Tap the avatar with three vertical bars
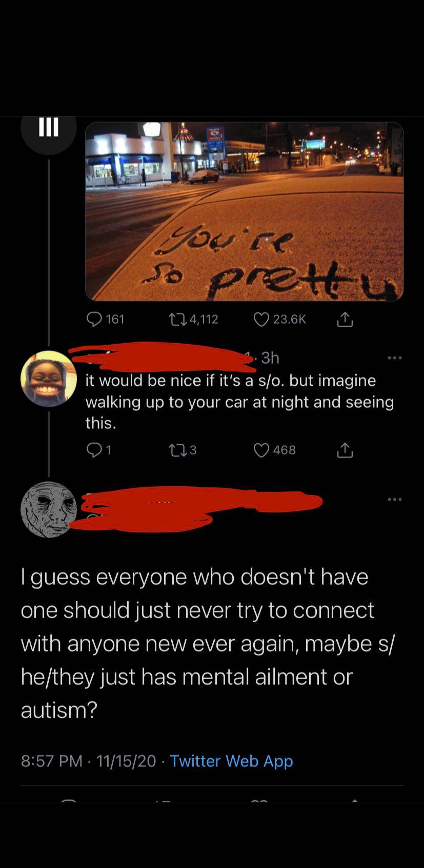The width and height of the screenshot is (424, 868). 49,127
